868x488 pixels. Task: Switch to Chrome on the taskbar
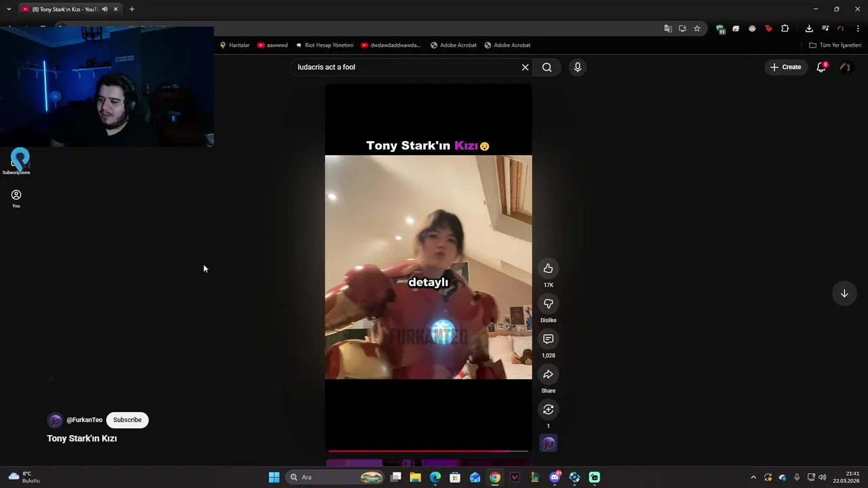tap(495, 477)
